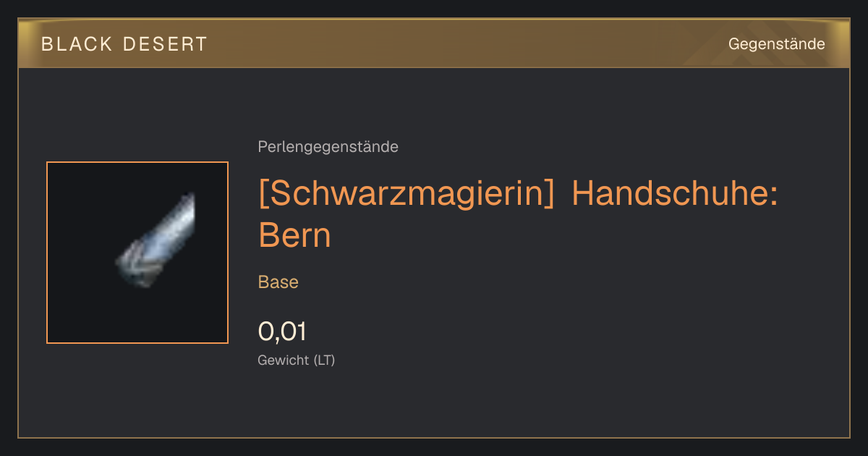Click the Perlengegenstände category label
The width and height of the screenshot is (868, 456).
coord(328,147)
